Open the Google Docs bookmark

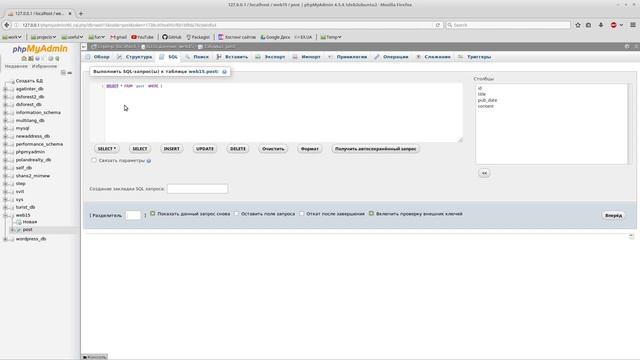tap(276, 37)
